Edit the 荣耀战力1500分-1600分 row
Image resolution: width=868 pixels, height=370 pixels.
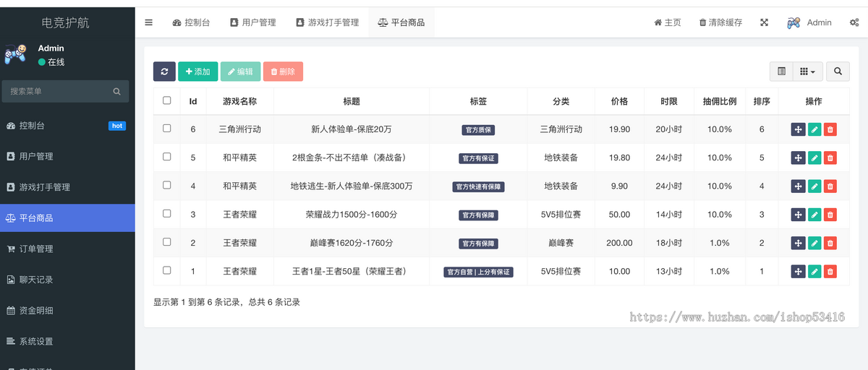[814, 215]
